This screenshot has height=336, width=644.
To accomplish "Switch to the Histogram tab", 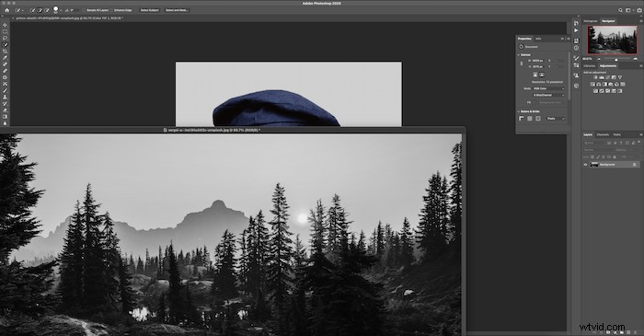I will click(x=591, y=21).
